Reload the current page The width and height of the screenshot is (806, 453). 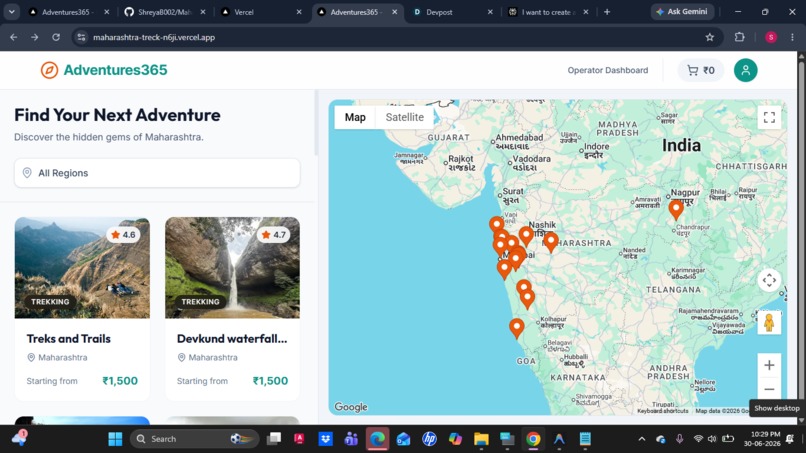(x=56, y=37)
